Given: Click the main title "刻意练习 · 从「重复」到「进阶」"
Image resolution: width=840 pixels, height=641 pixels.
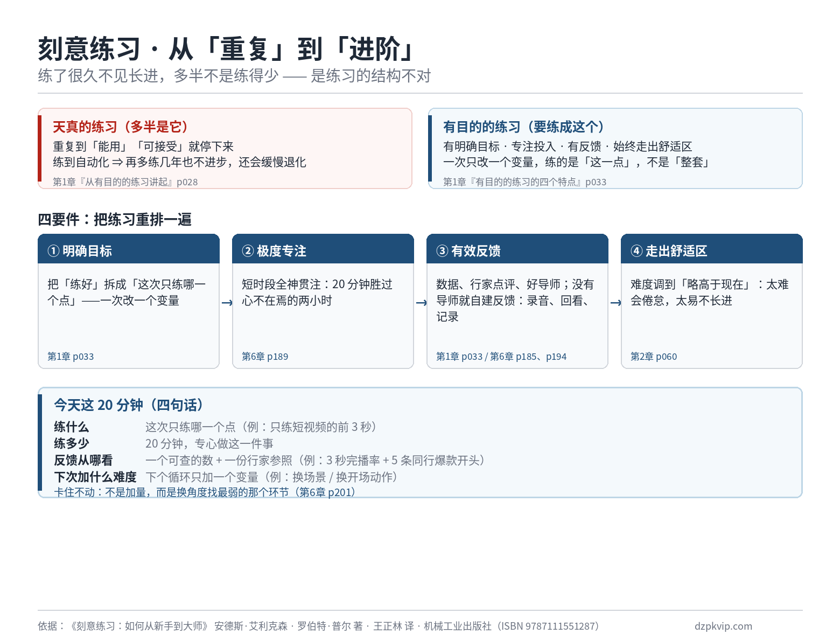Looking at the screenshot, I should (x=227, y=49).
